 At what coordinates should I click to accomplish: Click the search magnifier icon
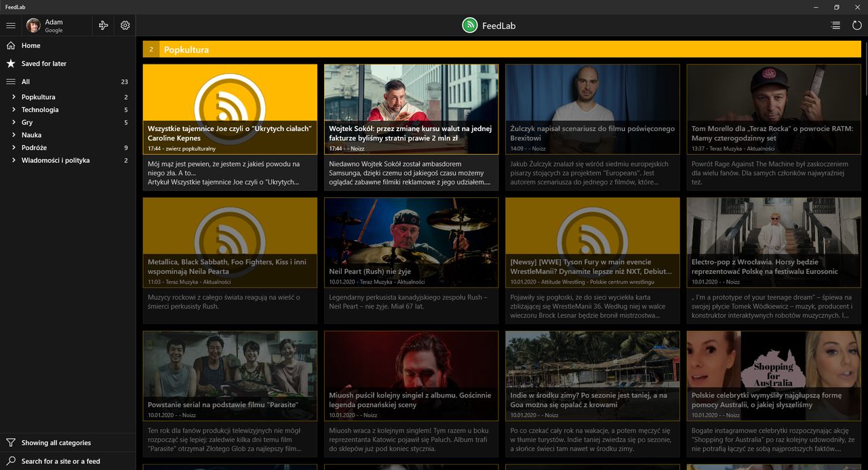[x=11, y=461]
